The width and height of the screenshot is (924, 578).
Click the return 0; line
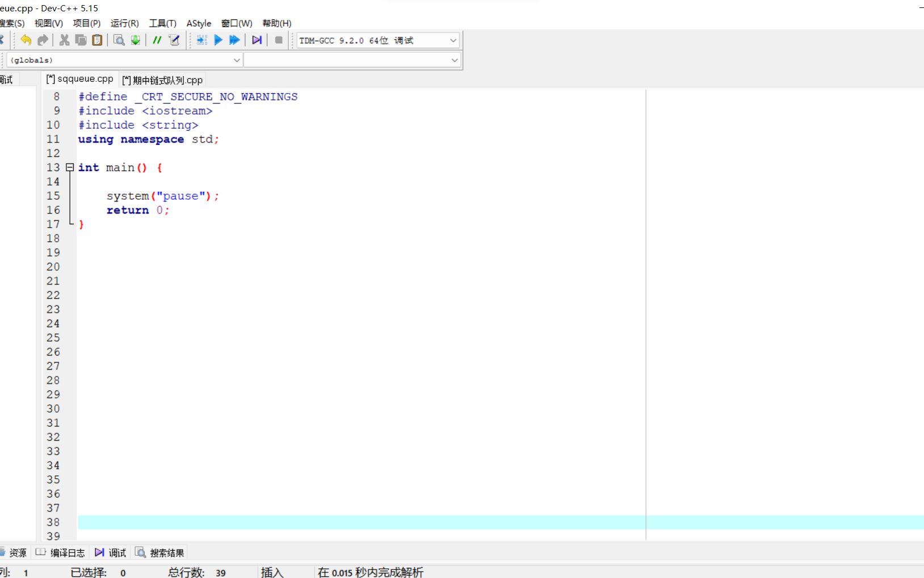coord(138,210)
